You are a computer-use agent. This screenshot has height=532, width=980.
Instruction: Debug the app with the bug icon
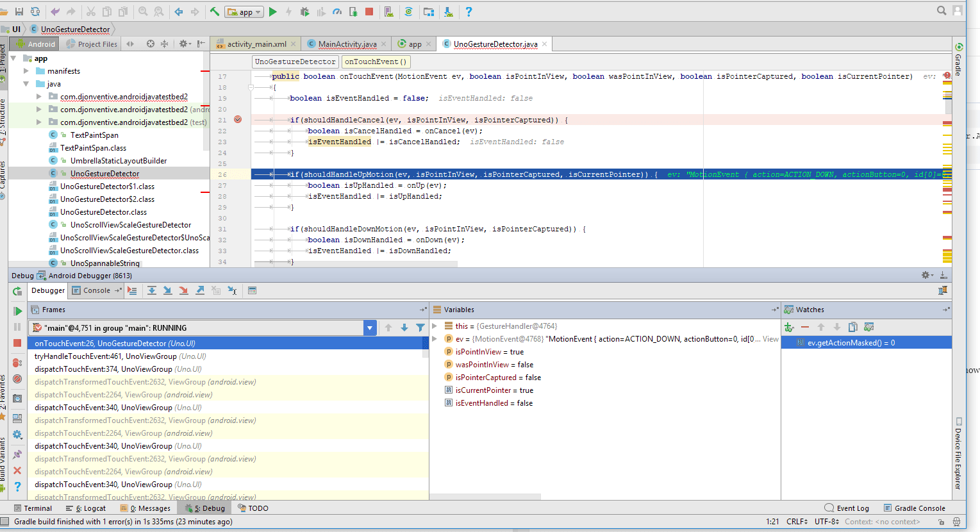point(304,11)
